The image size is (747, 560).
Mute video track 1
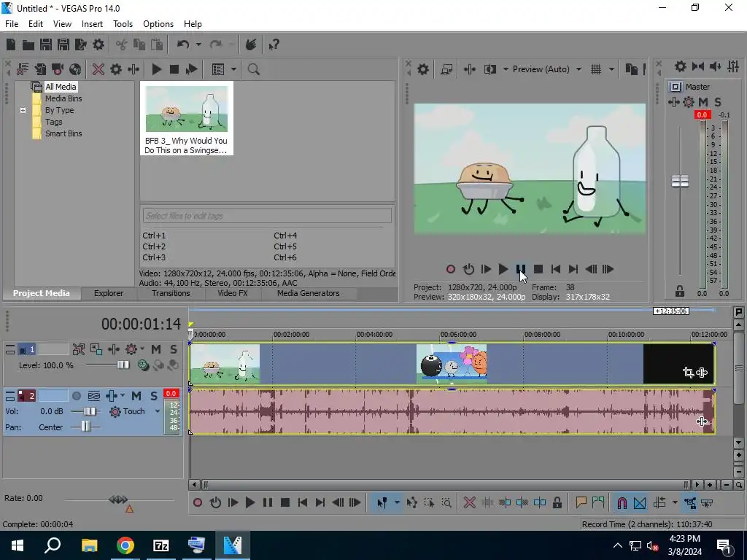(156, 349)
